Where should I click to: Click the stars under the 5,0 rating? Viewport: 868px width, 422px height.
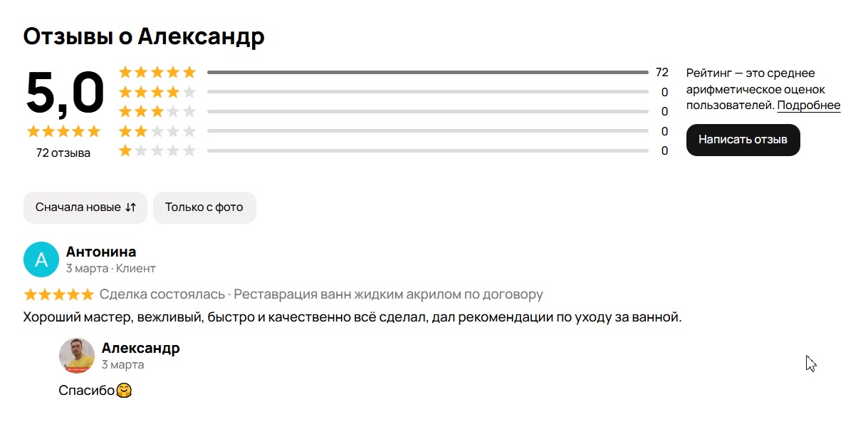click(x=63, y=131)
